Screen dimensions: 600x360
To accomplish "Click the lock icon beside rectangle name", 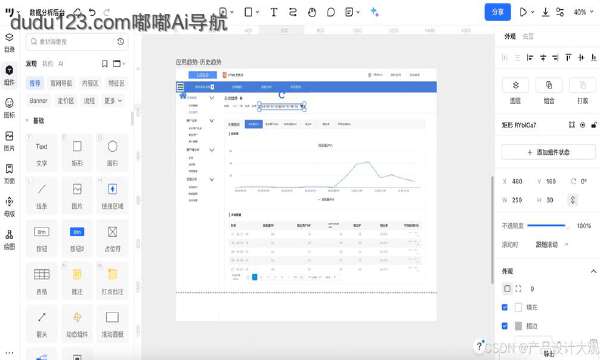I will click(x=593, y=125).
